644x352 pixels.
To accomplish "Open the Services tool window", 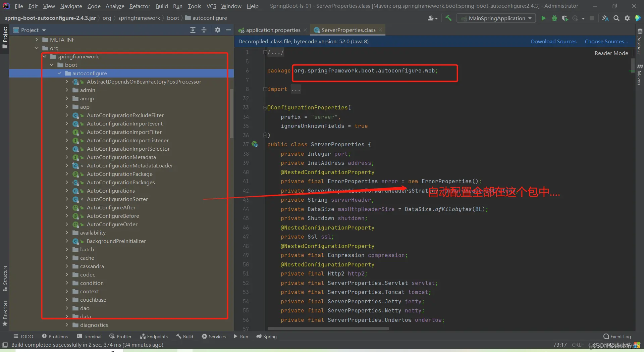I will point(214,337).
